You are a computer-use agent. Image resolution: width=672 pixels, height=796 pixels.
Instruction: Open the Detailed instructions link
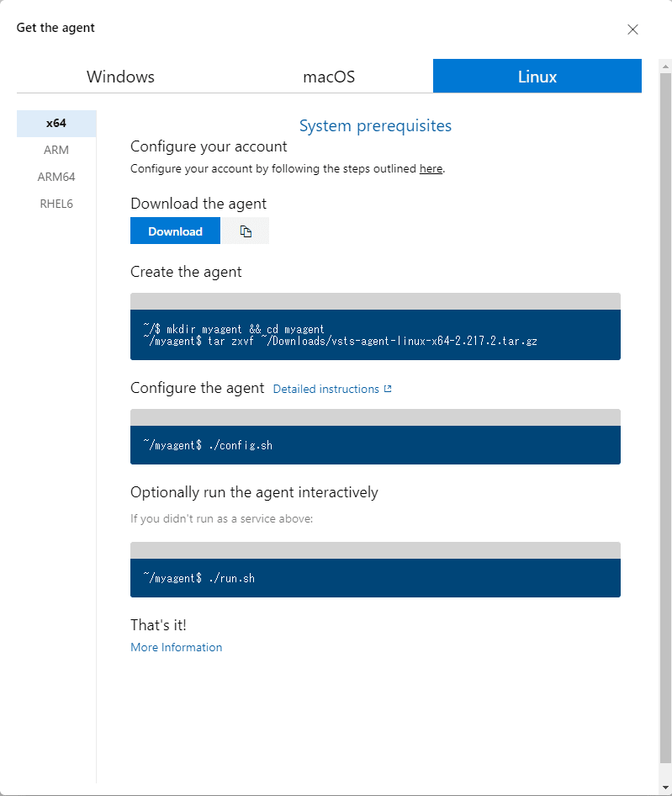pos(325,389)
